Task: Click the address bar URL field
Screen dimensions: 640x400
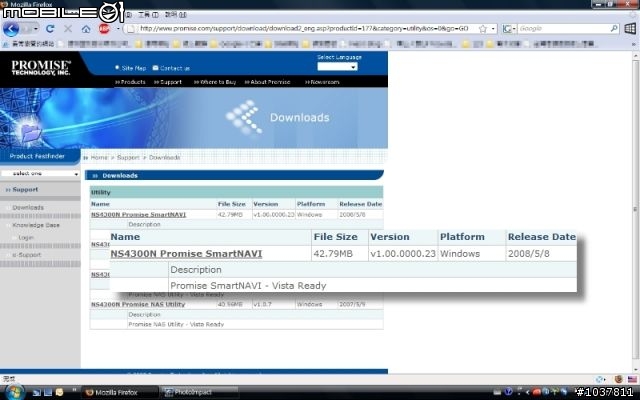Action: click(x=304, y=29)
